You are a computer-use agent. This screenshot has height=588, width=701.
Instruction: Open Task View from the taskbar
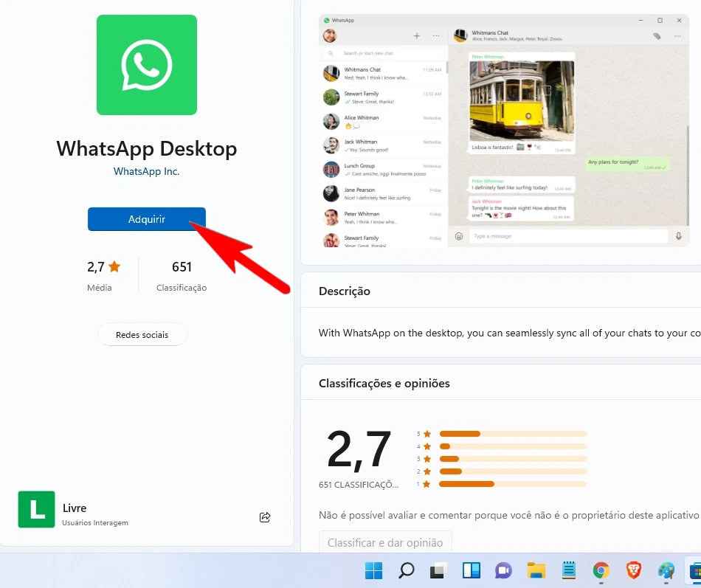pyautogui.click(x=438, y=570)
